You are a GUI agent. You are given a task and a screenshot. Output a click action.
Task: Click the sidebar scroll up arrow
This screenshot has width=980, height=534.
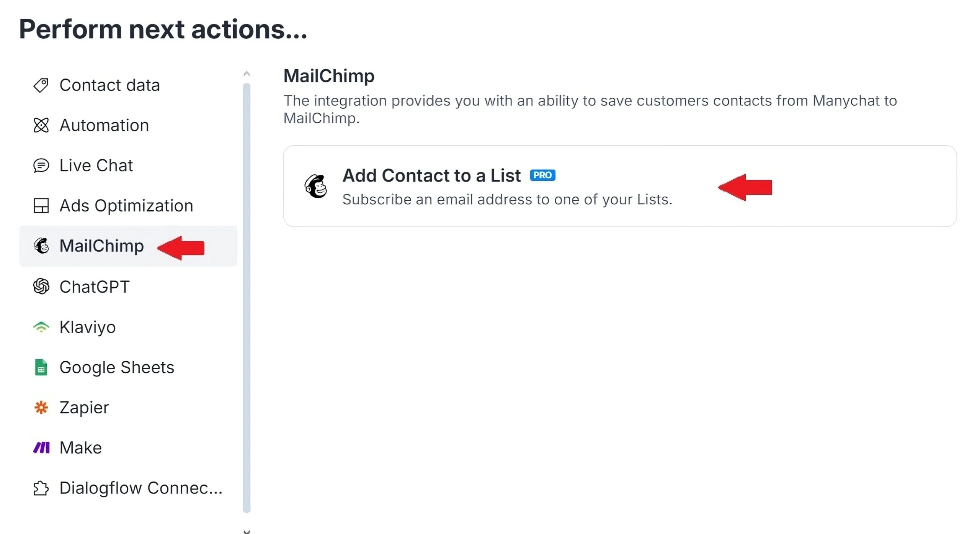tap(247, 74)
